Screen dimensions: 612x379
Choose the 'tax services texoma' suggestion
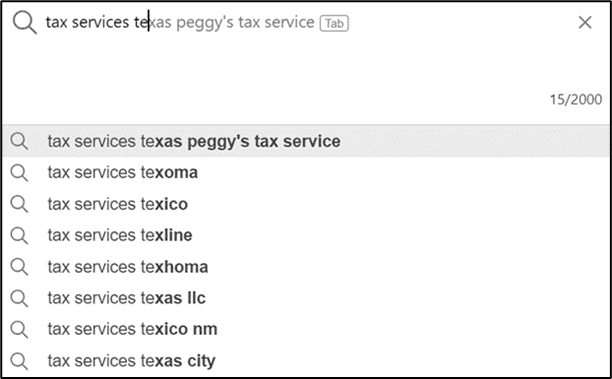(x=306, y=173)
